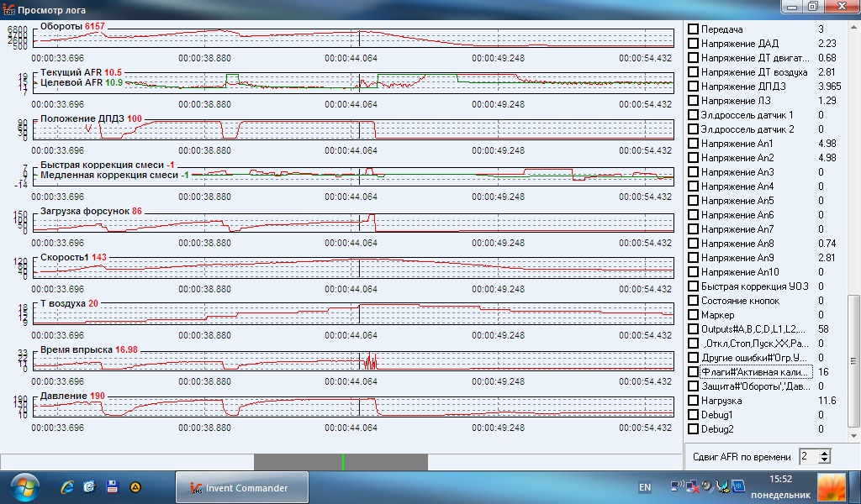The height and width of the screenshot is (504, 861).
Task: Click the speaker volume tray icon
Action: 708,486
